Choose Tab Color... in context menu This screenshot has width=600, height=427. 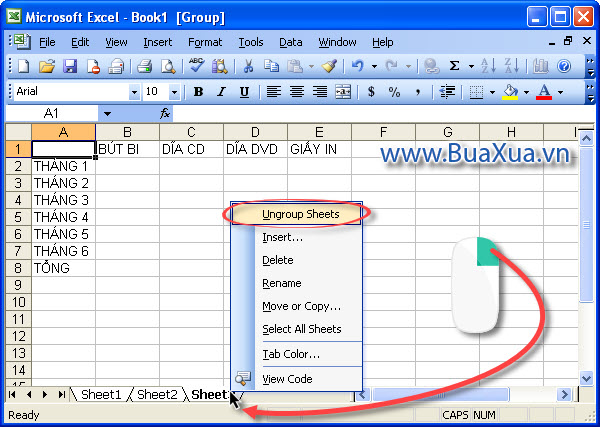296,354
